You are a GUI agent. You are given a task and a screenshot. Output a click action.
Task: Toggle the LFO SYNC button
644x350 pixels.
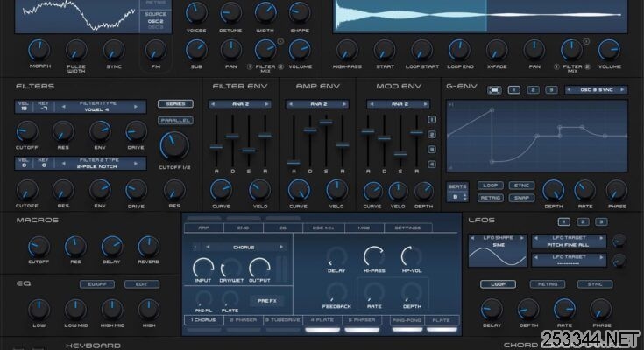[595, 284]
